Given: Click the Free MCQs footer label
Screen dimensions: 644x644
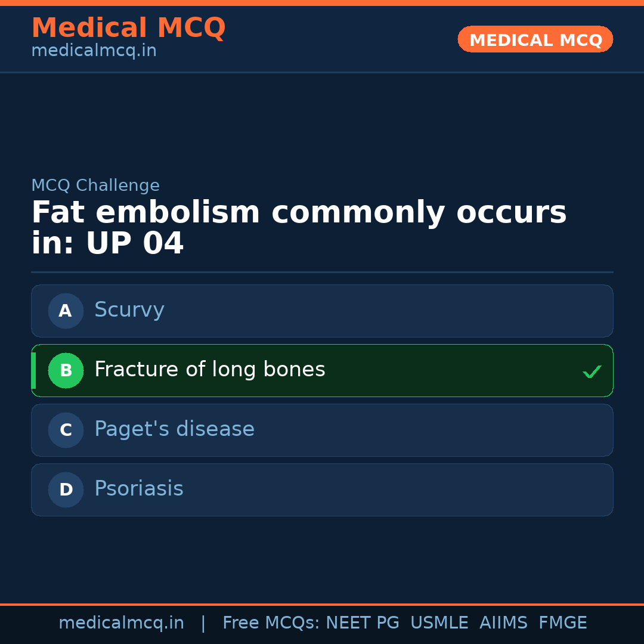Looking at the screenshot, I should click(271, 623).
